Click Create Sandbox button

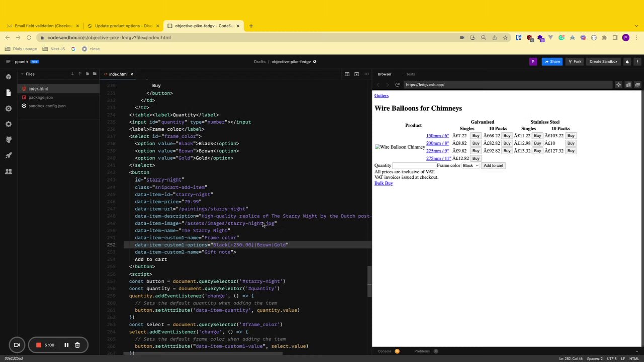coord(603,62)
